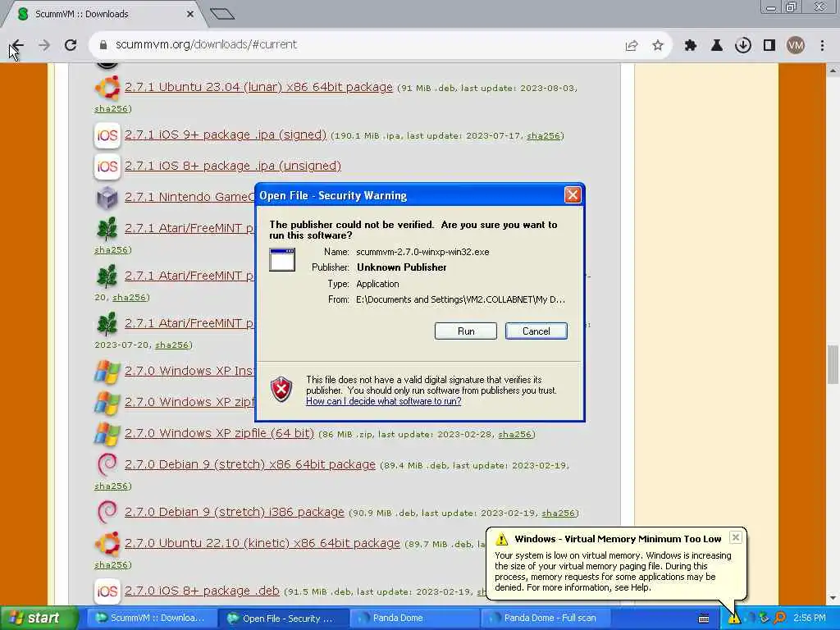The height and width of the screenshot is (630, 840).
Task: Switch to Open File - Security taskbar button
Action: [x=282, y=619]
